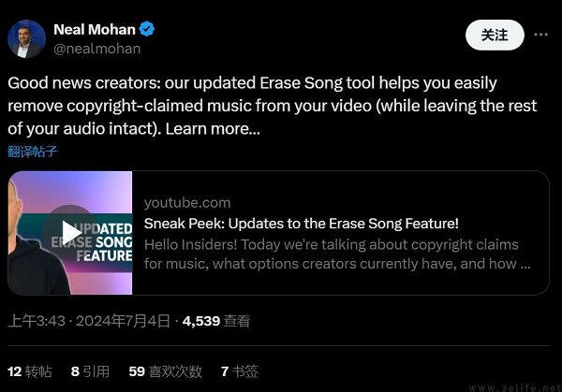View the 4,539 查看 view count
Image resolution: width=562 pixels, height=392 pixels.
click(216, 321)
